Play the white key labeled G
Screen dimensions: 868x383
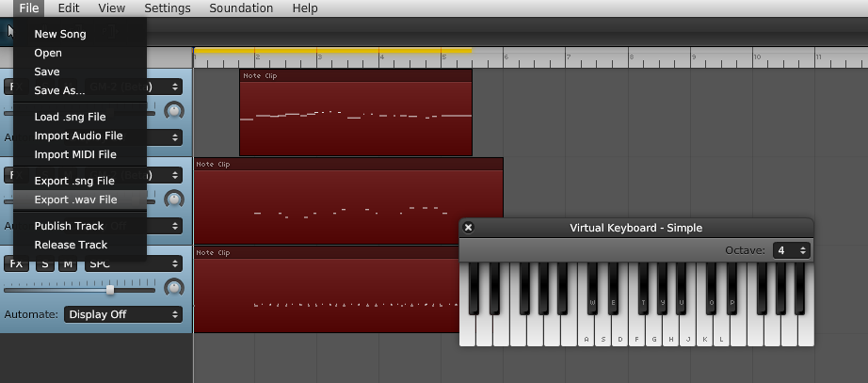click(x=653, y=332)
